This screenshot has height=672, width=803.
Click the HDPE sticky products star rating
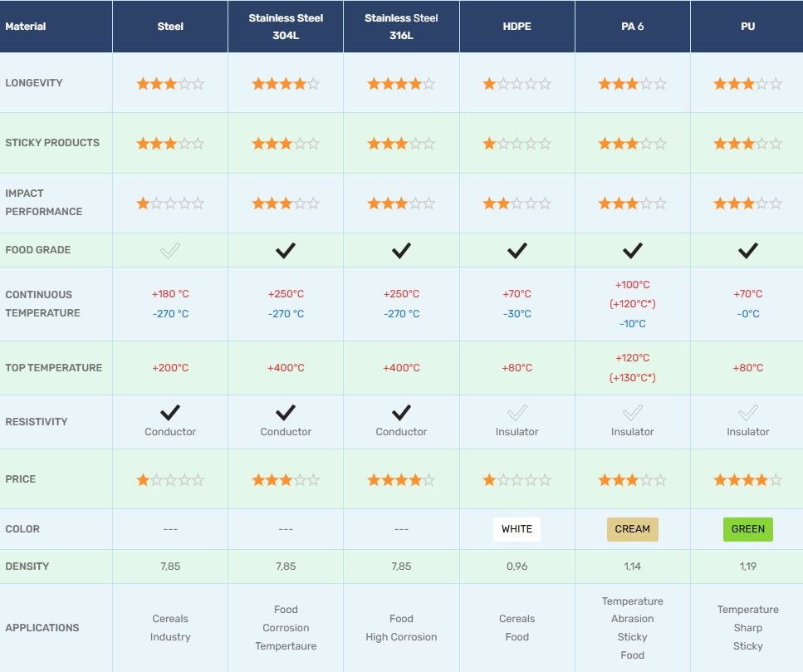pos(517,144)
